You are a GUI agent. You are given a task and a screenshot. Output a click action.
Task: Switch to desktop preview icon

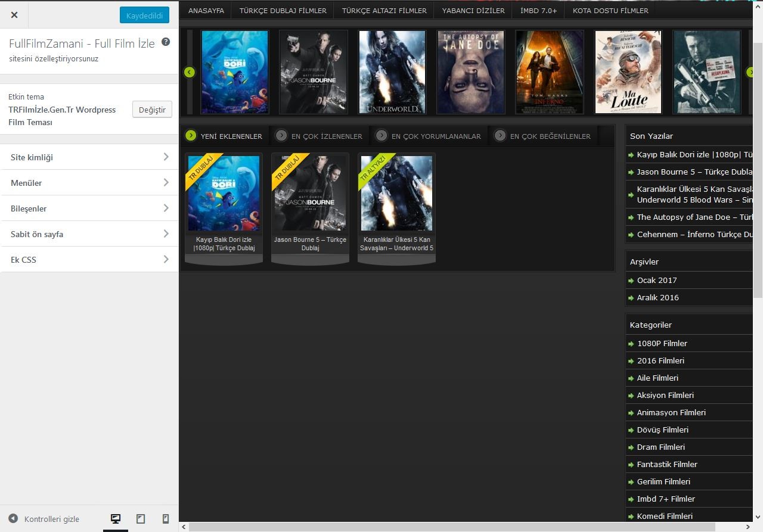(116, 519)
